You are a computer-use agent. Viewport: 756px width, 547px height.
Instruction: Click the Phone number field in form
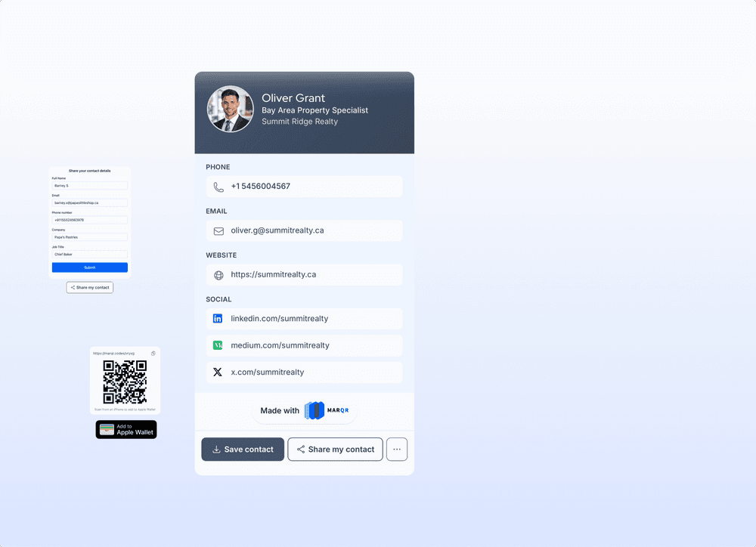click(x=90, y=220)
